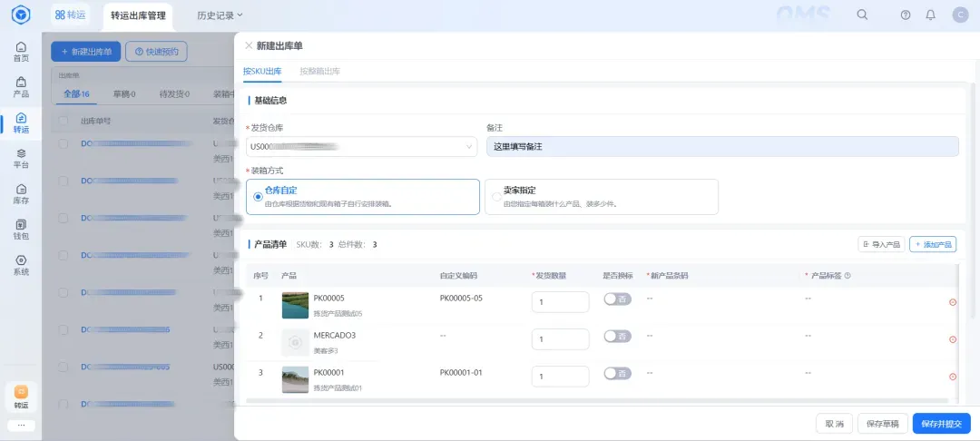Open 系统 in the left sidebar
980x441 pixels.
[x=21, y=266]
